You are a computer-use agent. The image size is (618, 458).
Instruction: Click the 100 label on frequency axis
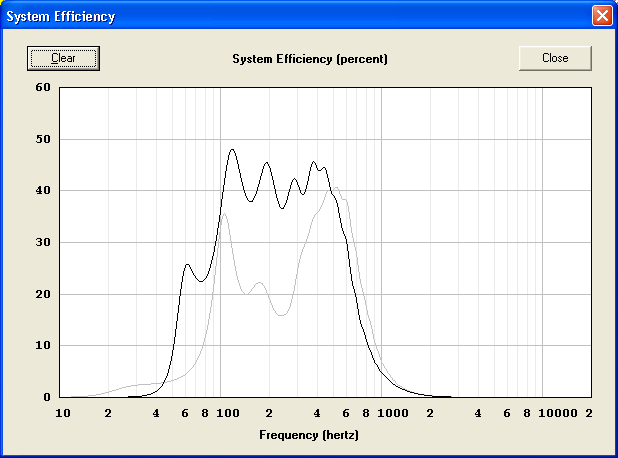[x=228, y=413]
